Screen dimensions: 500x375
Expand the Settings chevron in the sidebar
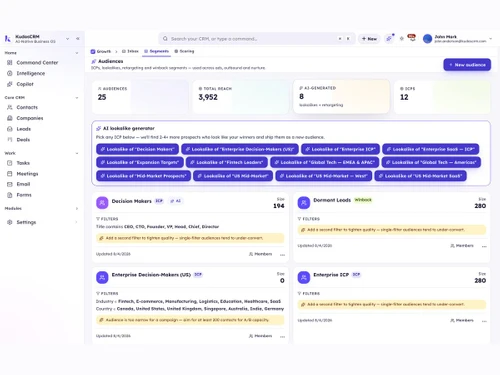click(77, 222)
